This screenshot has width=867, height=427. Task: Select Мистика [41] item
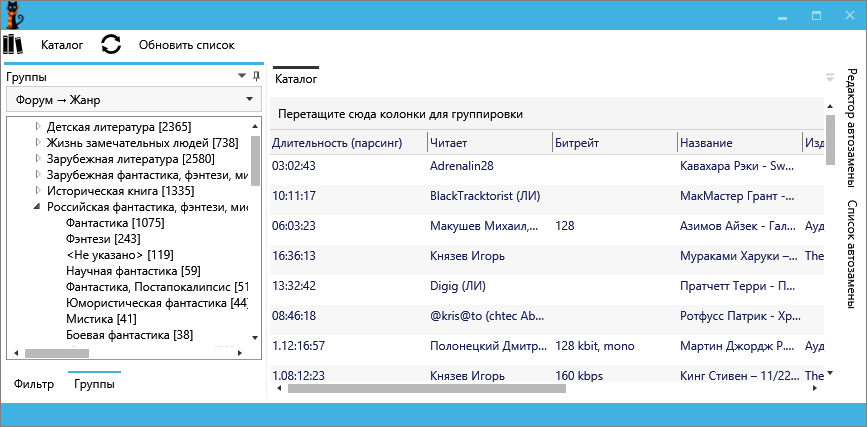coord(101,319)
